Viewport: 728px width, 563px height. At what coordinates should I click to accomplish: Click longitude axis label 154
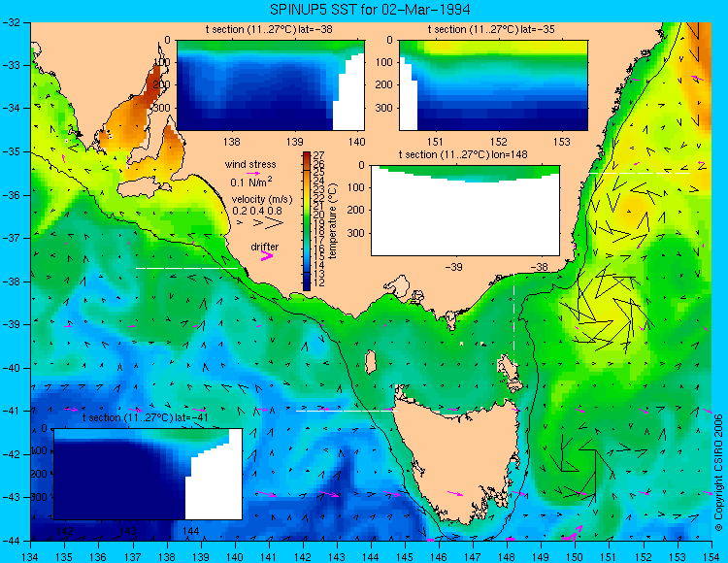(711, 557)
